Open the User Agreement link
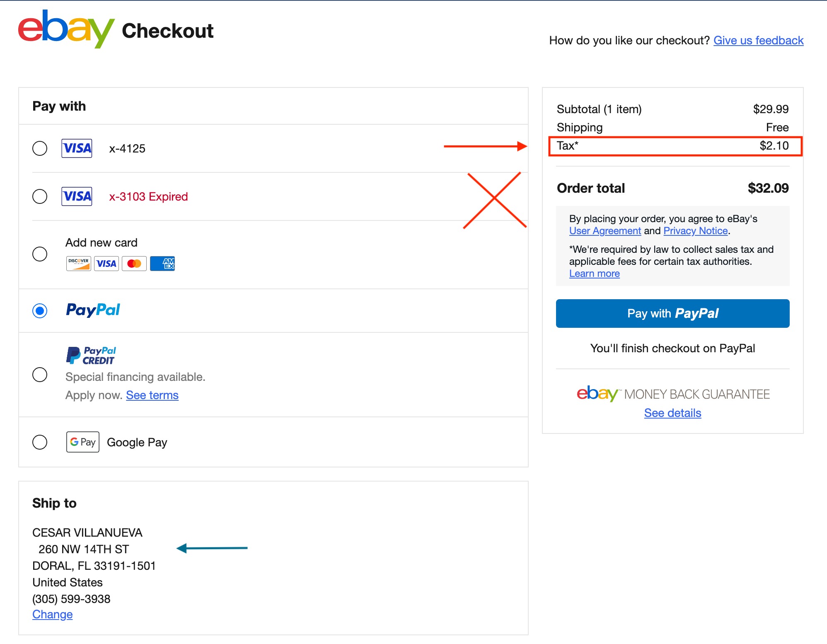 point(605,231)
